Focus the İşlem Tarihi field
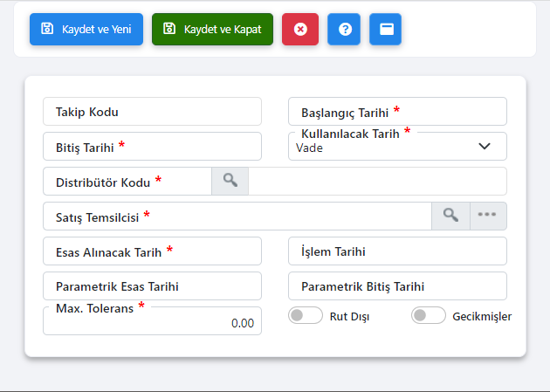The width and height of the screenshot is (550, 392). coord(397,251)
